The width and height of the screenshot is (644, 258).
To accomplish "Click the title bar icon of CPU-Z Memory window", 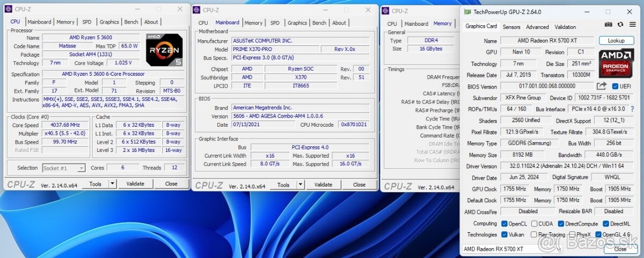I will click(x=385, y=11).
